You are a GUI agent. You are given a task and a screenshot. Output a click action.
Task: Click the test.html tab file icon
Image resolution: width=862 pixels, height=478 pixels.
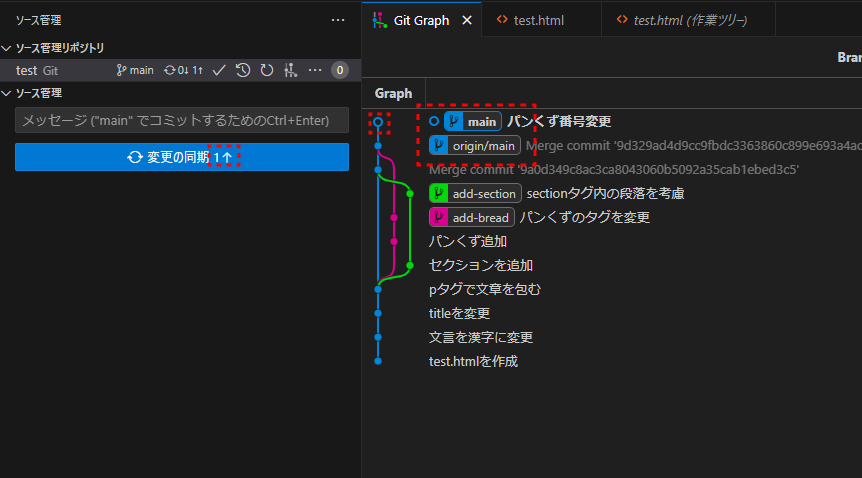coord(502,20)
